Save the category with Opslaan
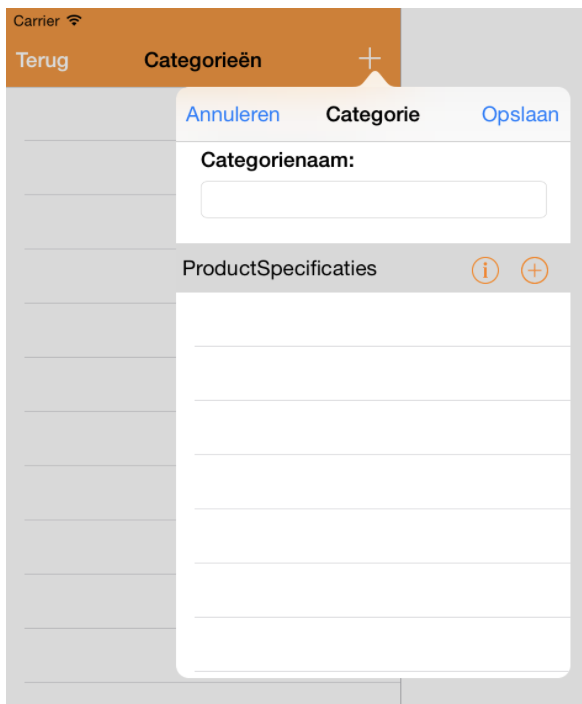The height and width of the screenshot is (704, 582). (520, 114)
